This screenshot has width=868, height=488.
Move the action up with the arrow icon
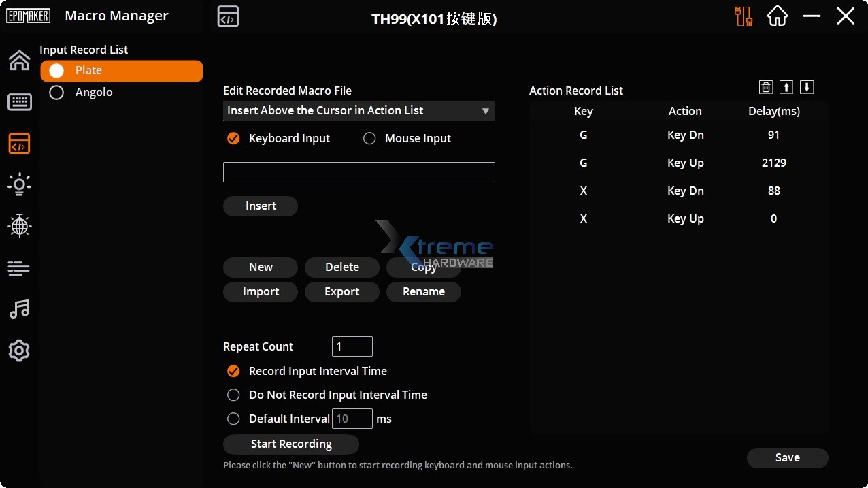coord(786,87)
